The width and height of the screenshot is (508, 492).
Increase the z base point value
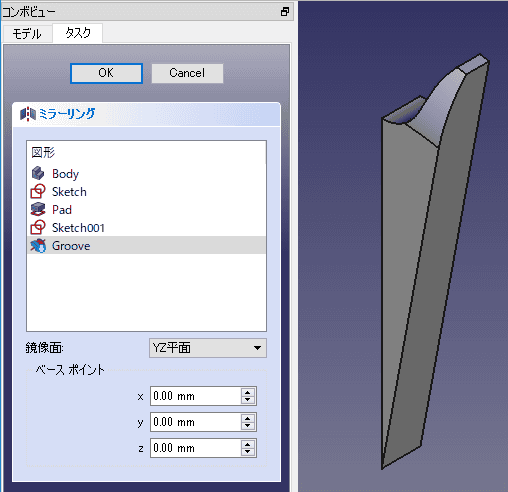[x=247, y=444]
